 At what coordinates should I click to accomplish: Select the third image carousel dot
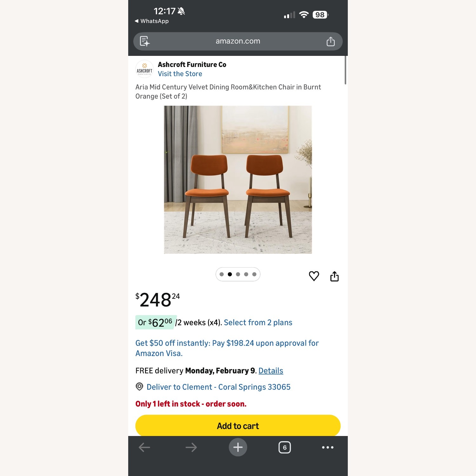pyautogui.click(x=238, y=274)
